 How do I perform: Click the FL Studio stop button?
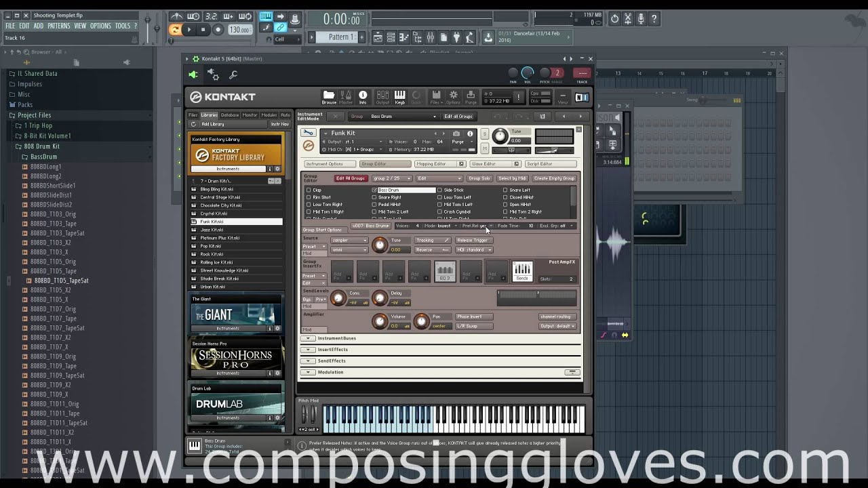(203, 30)
